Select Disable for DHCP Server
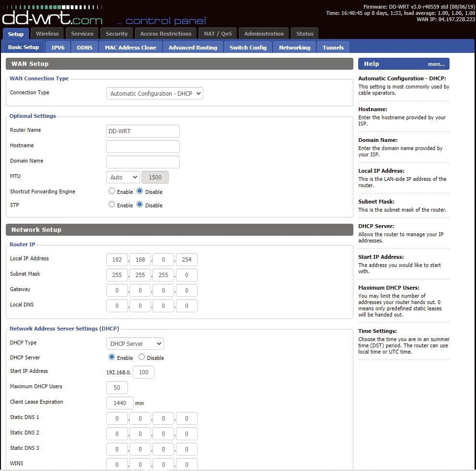 click(x=141, y=357)
